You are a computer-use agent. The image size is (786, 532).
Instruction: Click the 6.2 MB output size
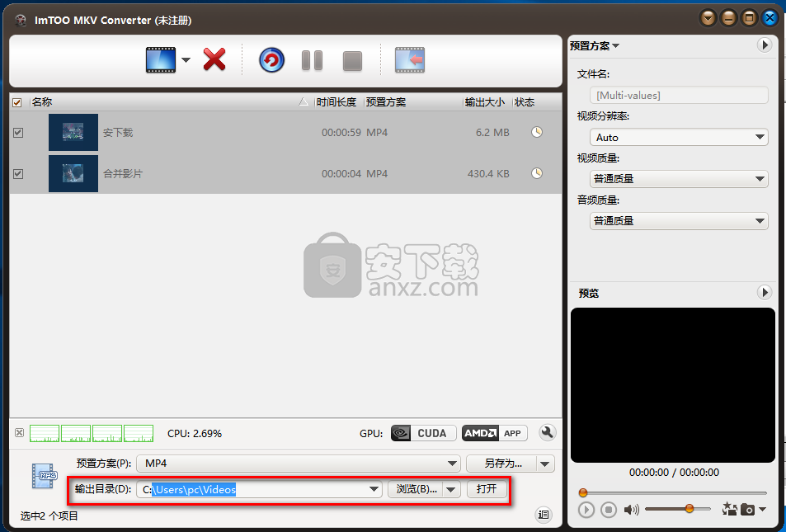[492, 132]
